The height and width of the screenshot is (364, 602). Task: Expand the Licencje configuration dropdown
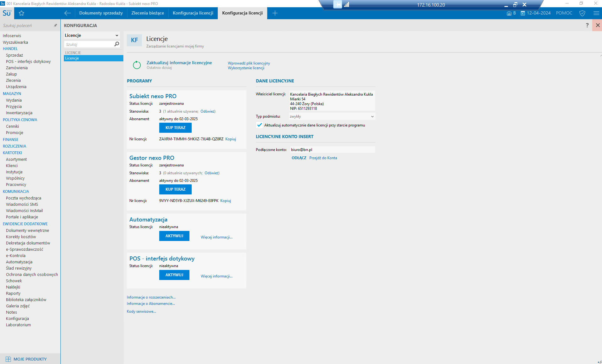click(x=117, y=36)
